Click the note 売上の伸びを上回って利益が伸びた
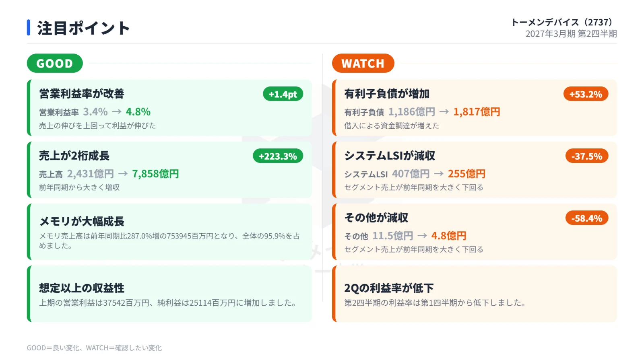Screen dimensions: 644x362 point(97,125)
